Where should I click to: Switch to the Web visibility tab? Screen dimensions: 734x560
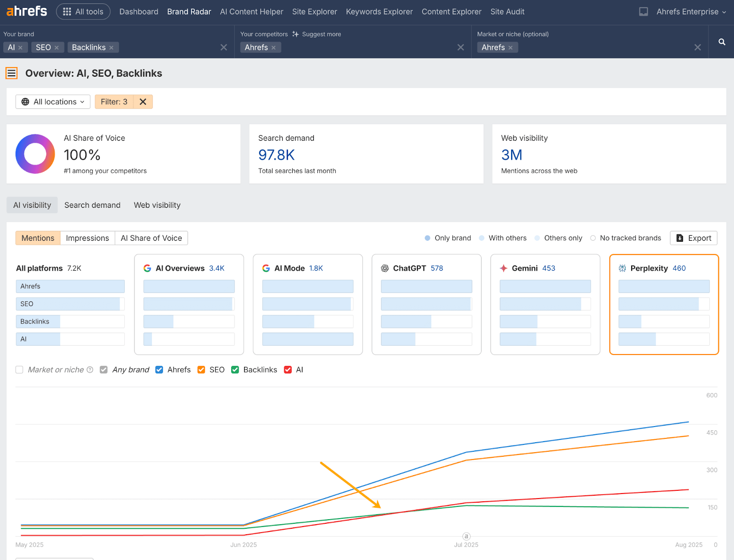157,205
